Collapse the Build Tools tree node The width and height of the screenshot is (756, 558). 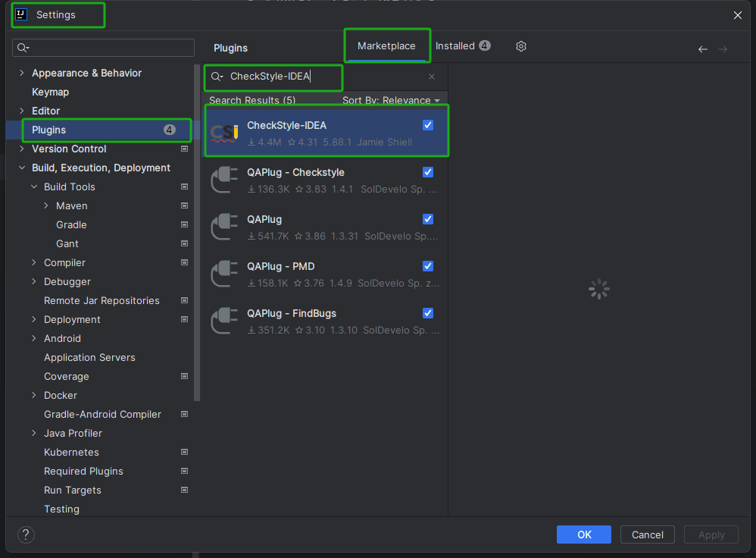pos(34,187)
